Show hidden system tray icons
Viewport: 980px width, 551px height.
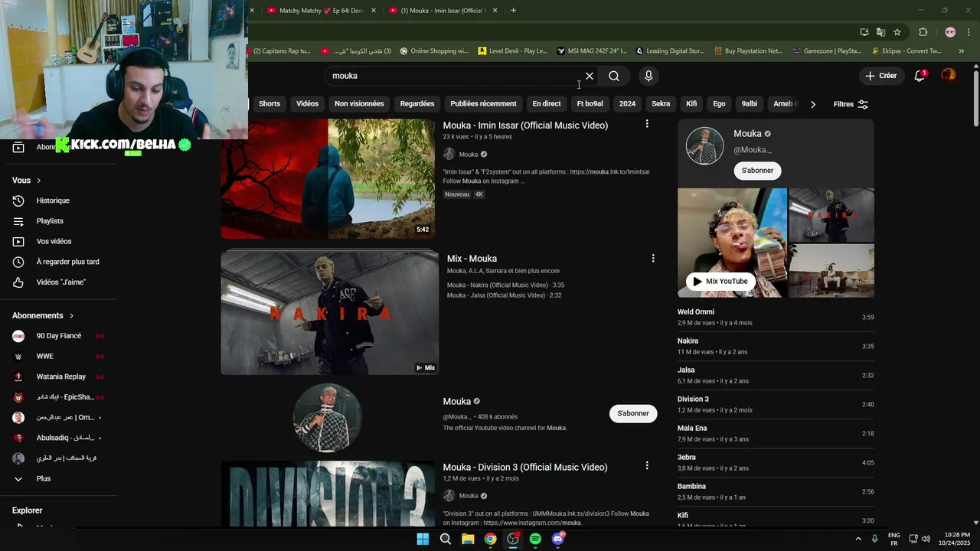click(858, 539)
